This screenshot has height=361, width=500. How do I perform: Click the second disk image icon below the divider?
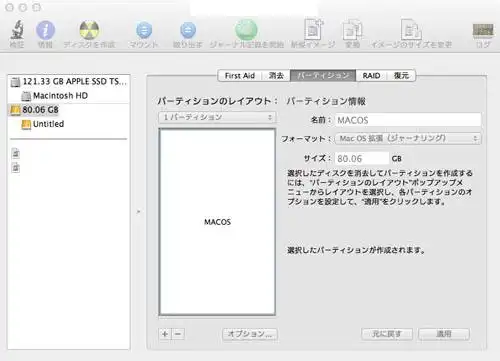click(16, 167)
